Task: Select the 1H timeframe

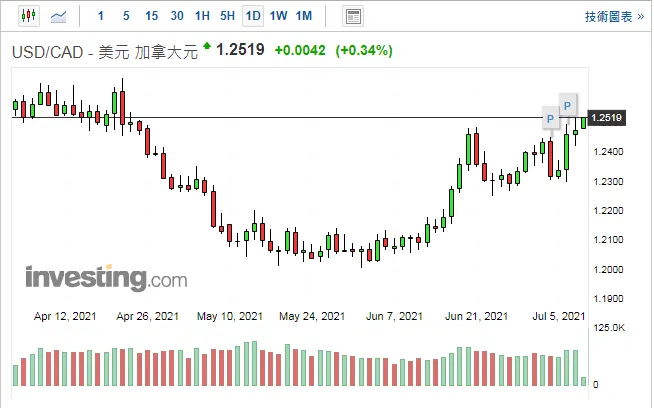Action: tap(202, 16)
